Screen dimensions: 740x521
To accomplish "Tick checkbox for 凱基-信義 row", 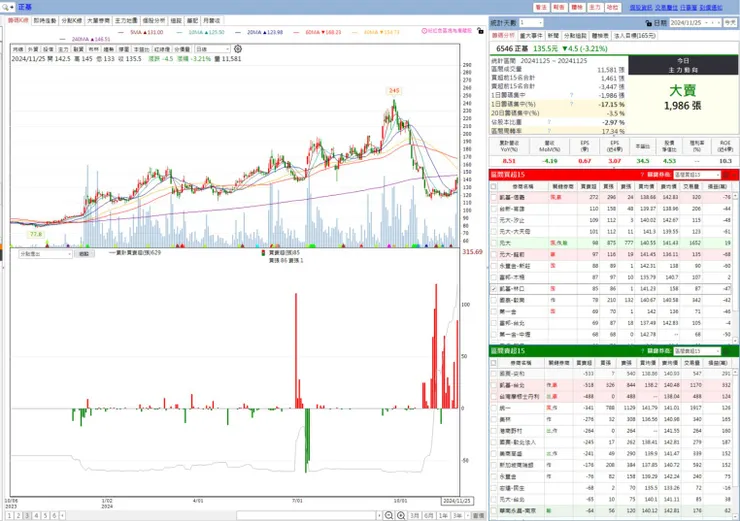I will [494, 197].
